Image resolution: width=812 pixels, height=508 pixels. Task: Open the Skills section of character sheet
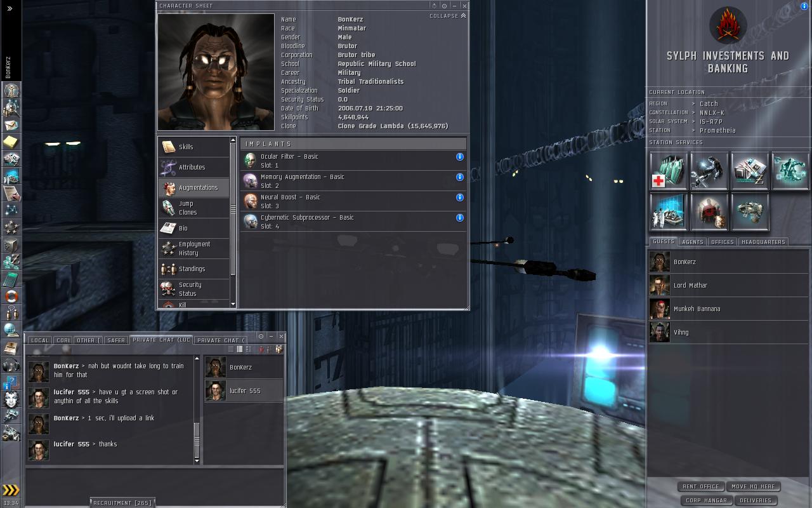[194, 147]
